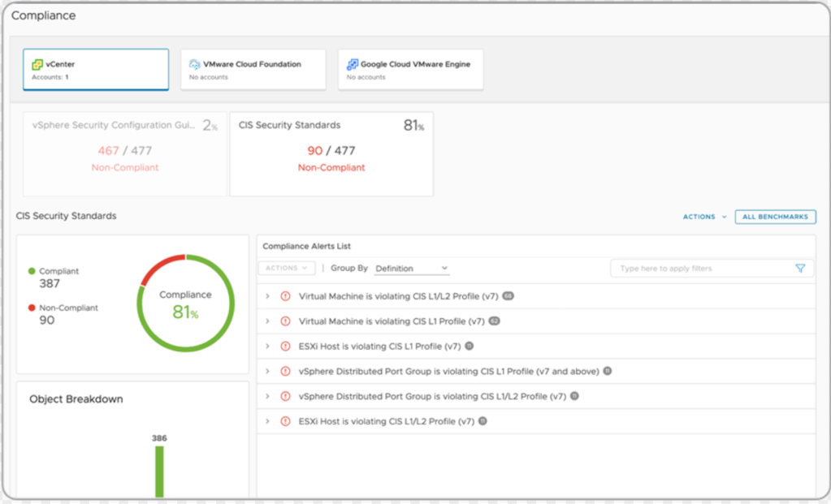Expand ESXi Host CIS L1/L2 Profile row
Viewport: 831px width, 504px height.
267,421
